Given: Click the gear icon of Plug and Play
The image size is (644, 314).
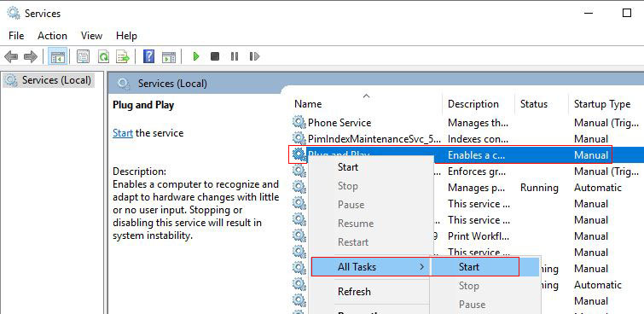Looking at the screenshot, I should (x=299, y=155).
